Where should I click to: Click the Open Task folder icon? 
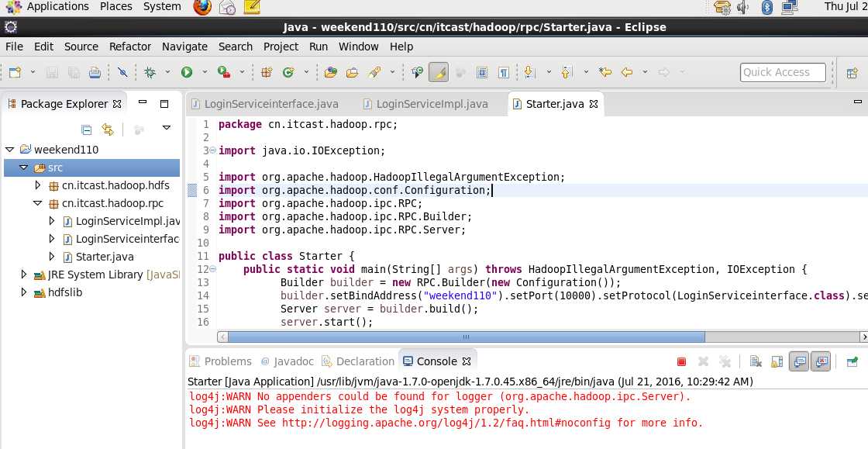pyautogui.click(x=352, y=72)
